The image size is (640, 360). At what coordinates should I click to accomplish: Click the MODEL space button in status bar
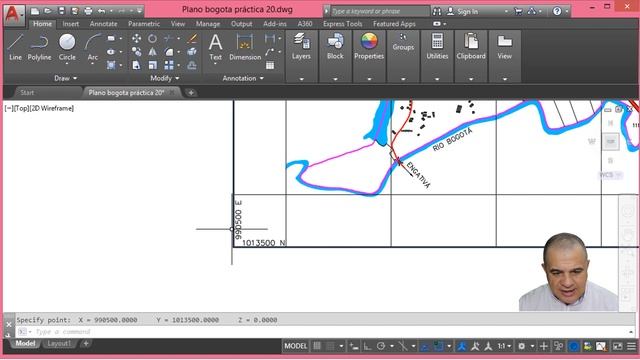pyautogui.click(x=296, y=346)
